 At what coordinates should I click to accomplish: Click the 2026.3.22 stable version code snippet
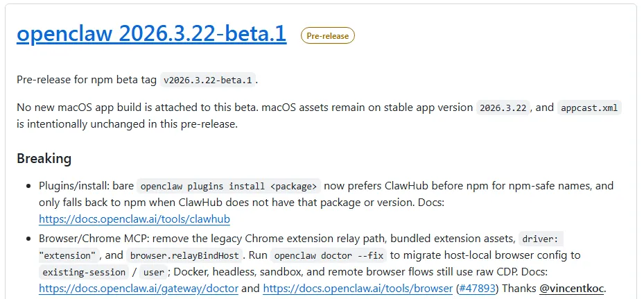pyautogui.click(x=504, y=108)
